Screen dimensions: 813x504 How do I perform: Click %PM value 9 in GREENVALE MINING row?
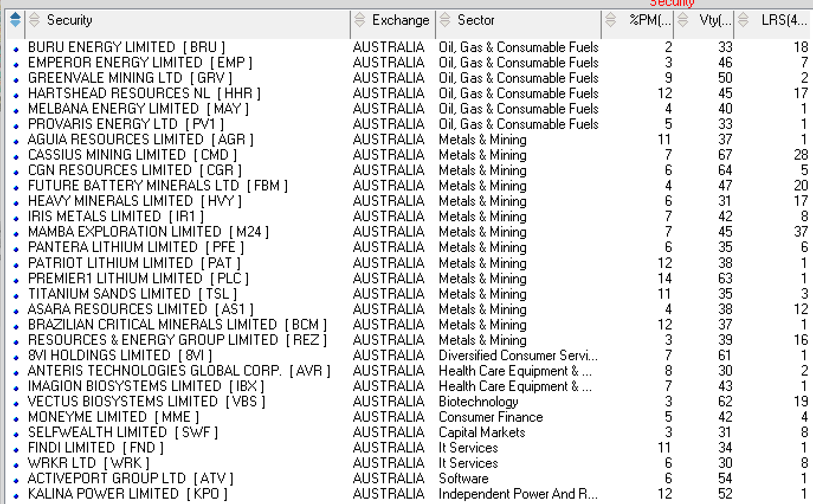[668, 78]
